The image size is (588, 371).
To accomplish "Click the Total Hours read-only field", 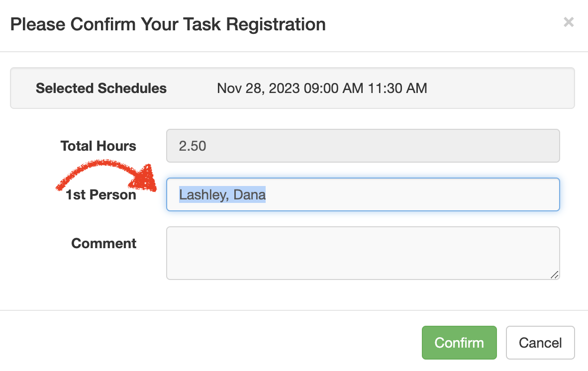I will point(363,146).
